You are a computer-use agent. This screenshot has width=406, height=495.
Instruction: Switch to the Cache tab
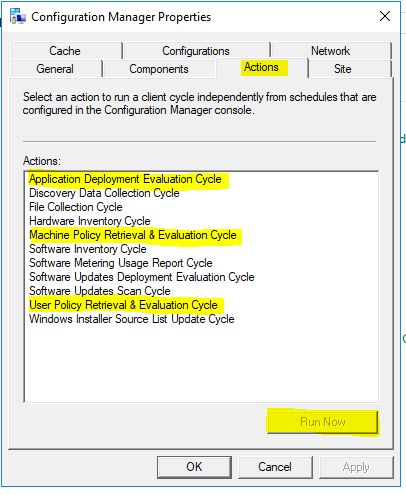click(66, 51)
